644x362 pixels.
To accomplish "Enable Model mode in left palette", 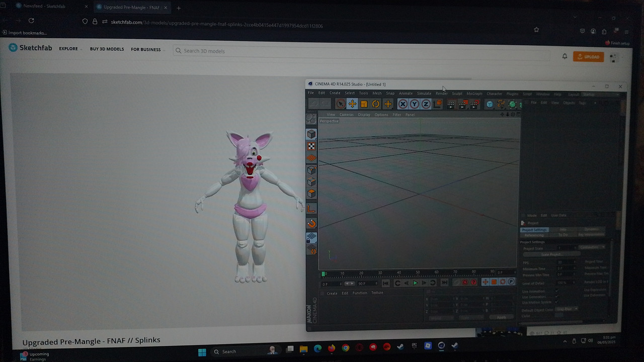I will 311,134.
